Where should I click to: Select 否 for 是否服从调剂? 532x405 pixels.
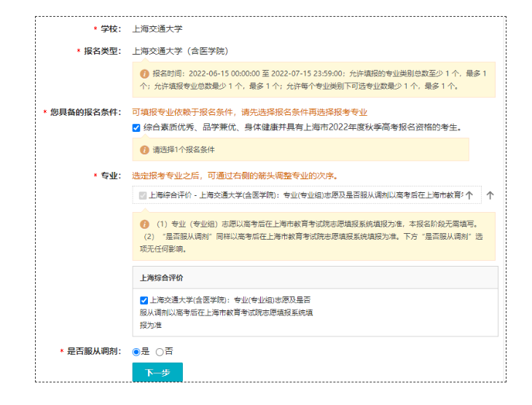[x=160, y=352]
